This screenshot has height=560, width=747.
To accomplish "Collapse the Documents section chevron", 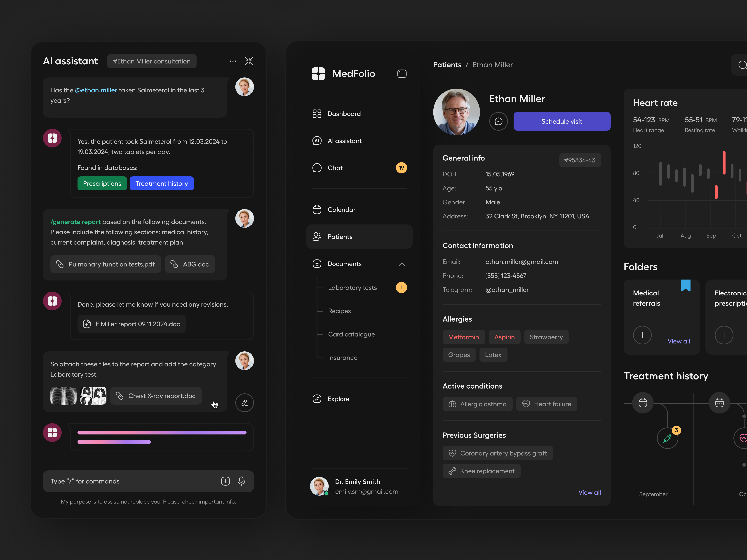I will coord(402,264).
